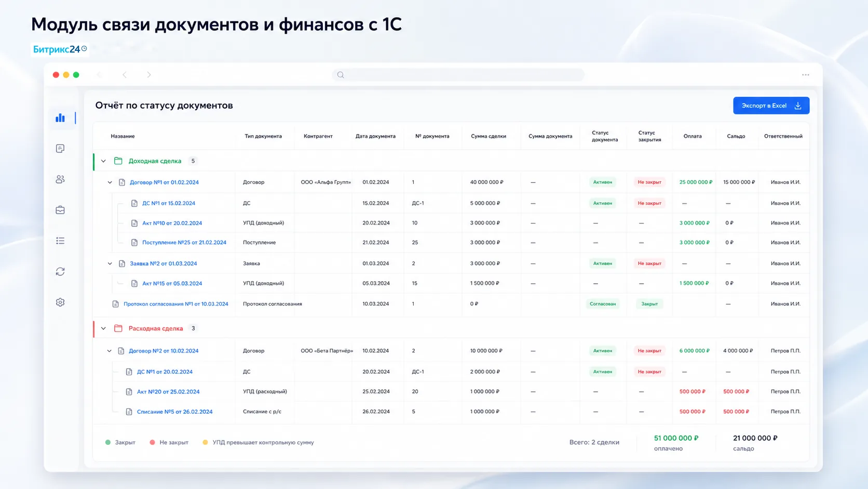
Task: Click the red folder icon of Расходная сделка
Action: 118,328
